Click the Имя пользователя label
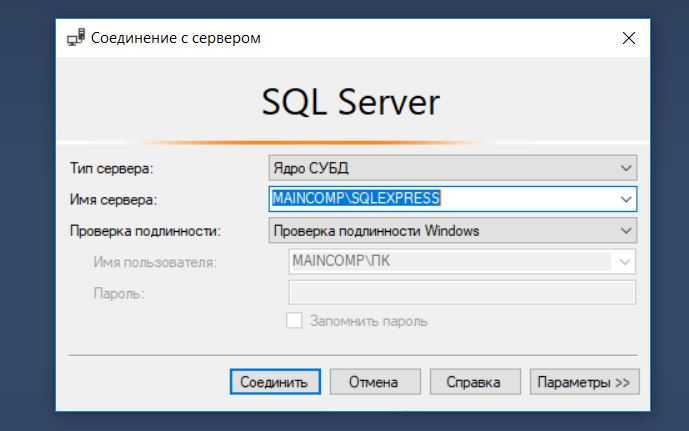The image size is (689, 431). click(x=155, y=262)
